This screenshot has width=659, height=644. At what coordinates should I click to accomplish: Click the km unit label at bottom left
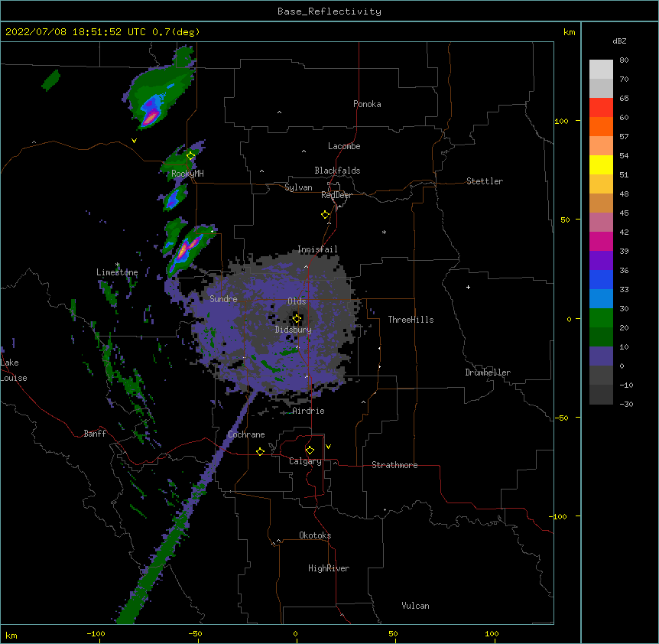click(11, 635)
